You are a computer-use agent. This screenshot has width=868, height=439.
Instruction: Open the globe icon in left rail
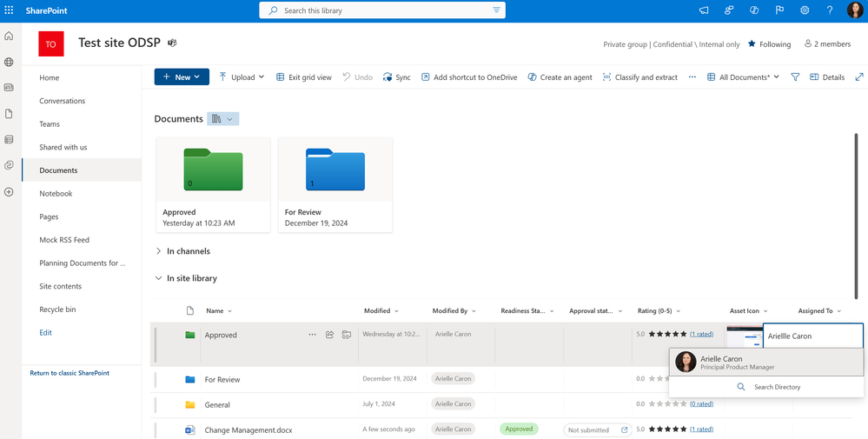click(x=9, y=62)
